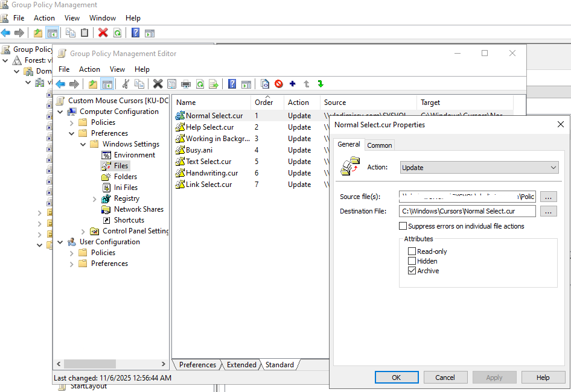The width and height of the screenshot is (571, 392).
Task: Click the gray Move item up arrow
Action: [x=307, y=84]
